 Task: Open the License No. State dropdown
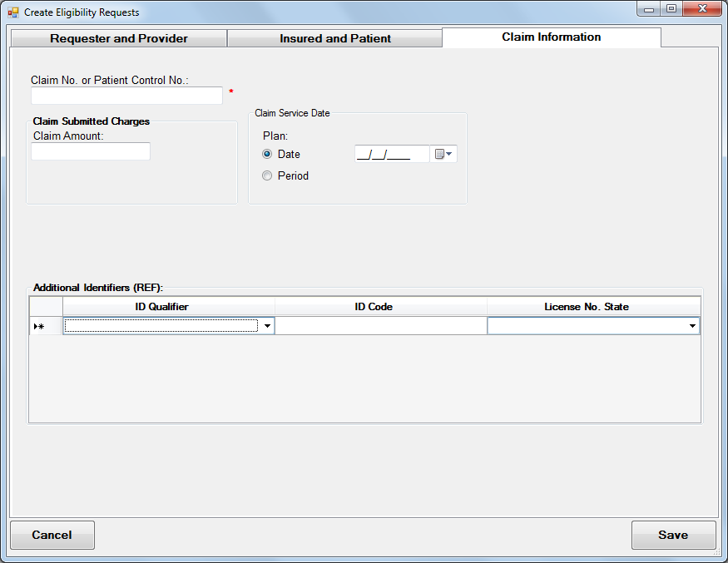[x=692, y=326]
